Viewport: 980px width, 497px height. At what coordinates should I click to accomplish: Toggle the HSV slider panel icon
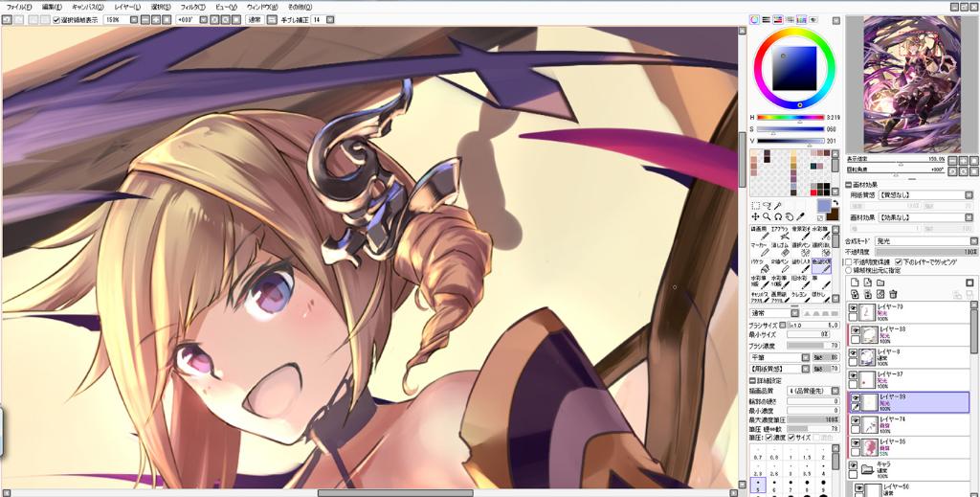(778, 19)
